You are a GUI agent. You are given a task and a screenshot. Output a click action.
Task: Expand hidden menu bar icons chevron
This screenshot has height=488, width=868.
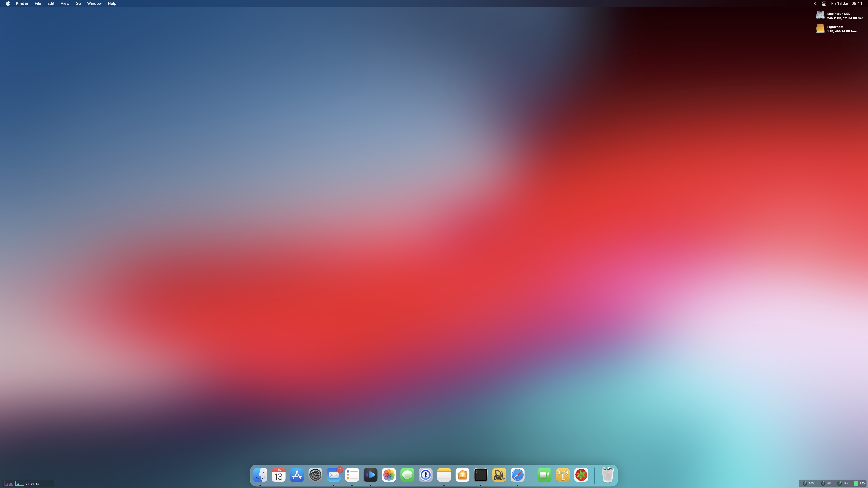(x=815, y=3)
